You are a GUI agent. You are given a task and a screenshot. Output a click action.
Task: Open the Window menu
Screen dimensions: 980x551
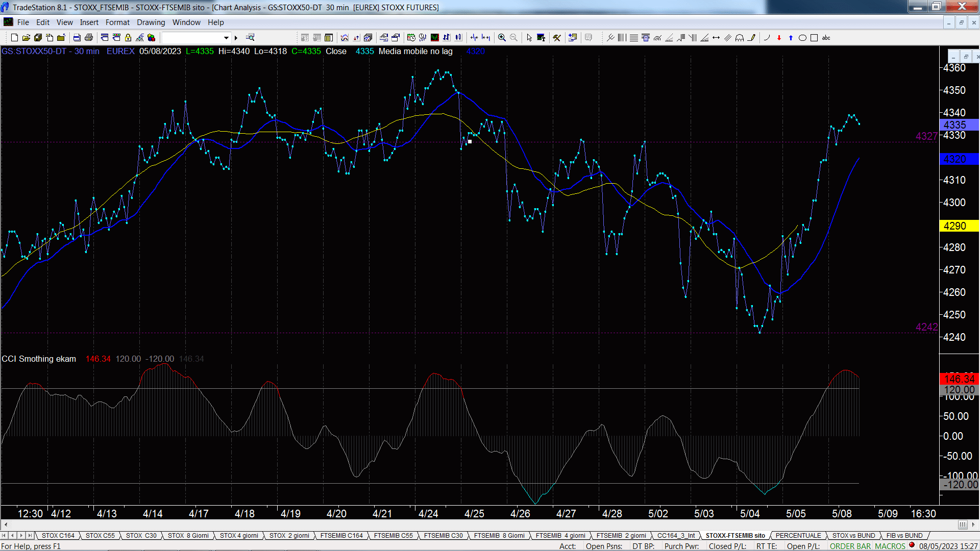[x=186, y=22]
